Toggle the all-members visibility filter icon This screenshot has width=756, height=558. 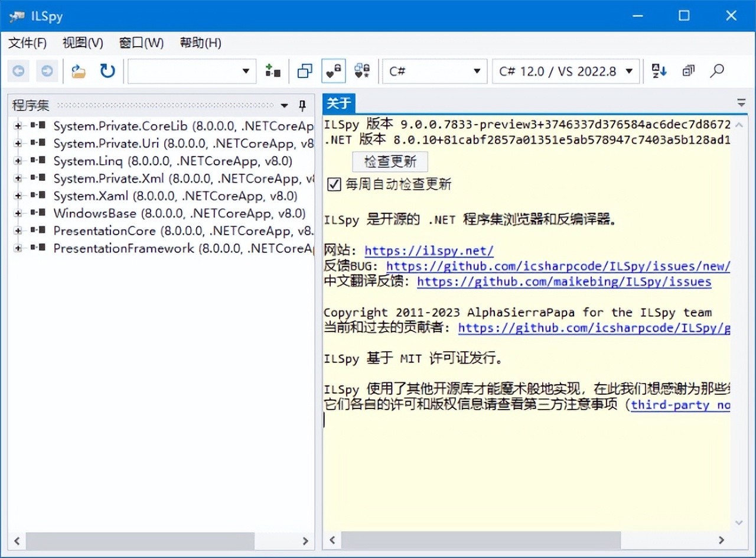pos(362,70)
